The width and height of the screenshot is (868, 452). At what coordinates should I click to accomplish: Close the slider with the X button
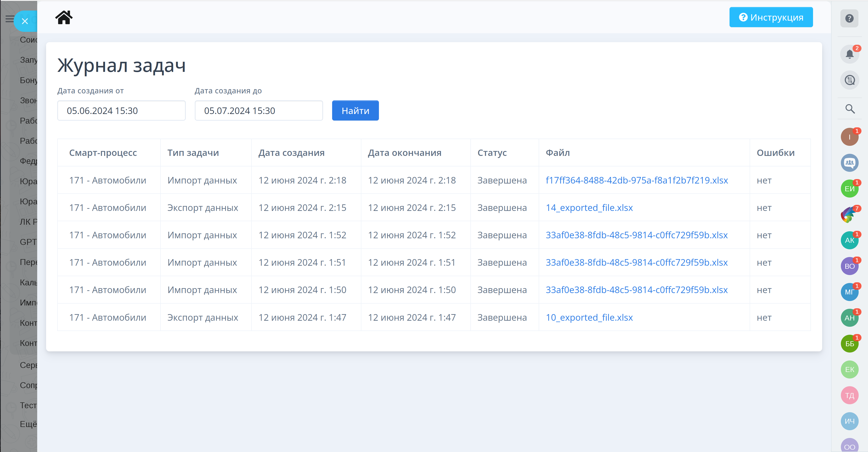click(25, 21)
